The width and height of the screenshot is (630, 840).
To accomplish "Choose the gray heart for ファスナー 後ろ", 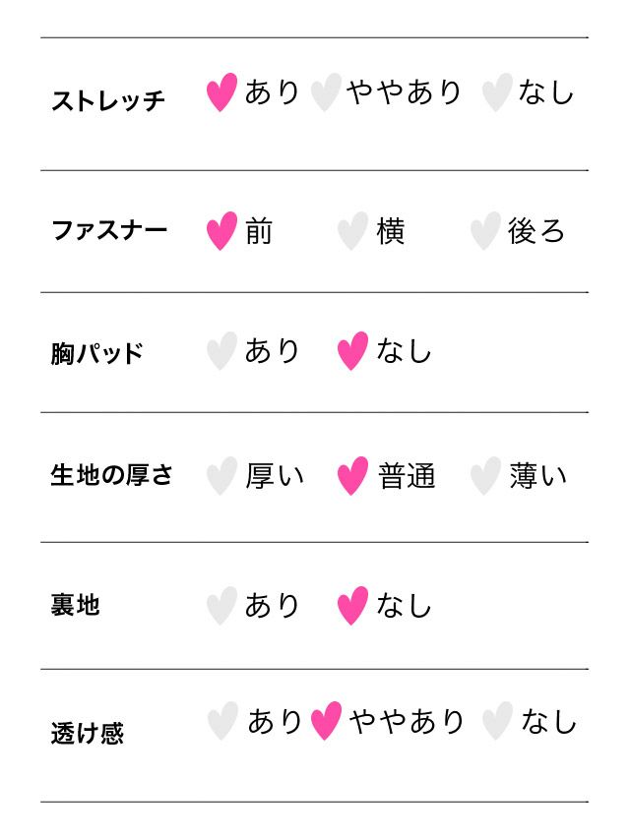I will (484, 231).
